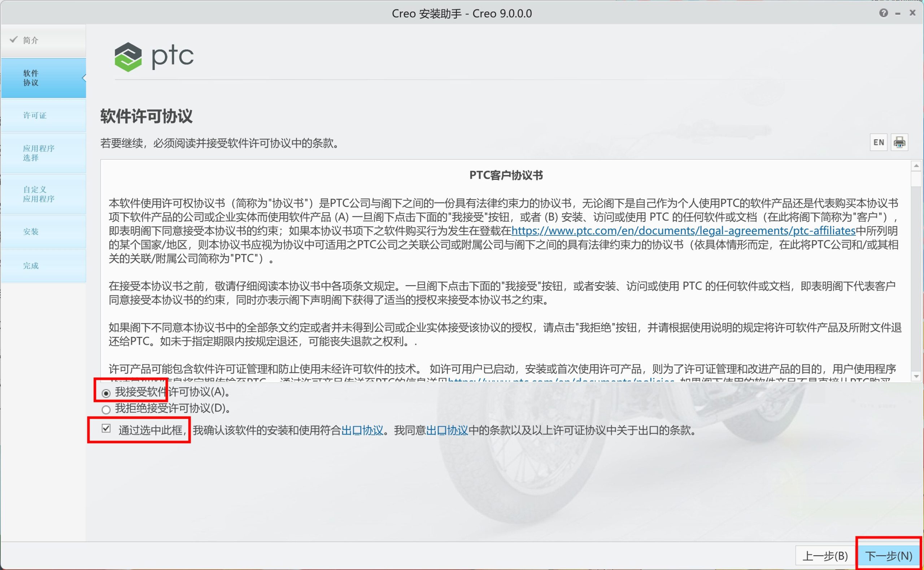Viewport: 924px width, 570px height.
Task: Select 我拒绝接受许可协议 radio button
Action: click(106, 409)
